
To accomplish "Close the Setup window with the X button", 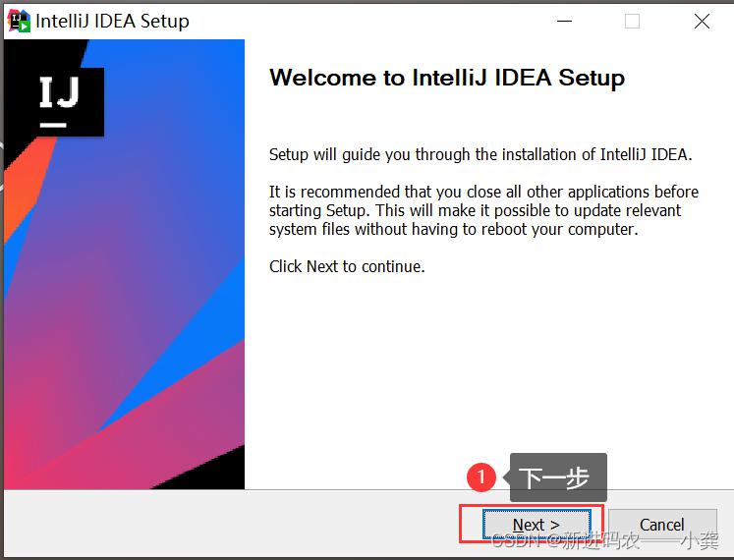I will (702, 21).
